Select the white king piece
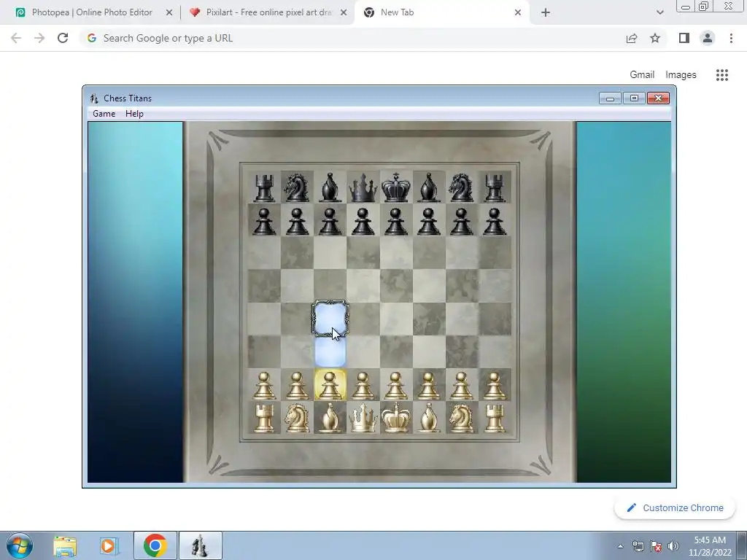This screenshot has width=747, height=560. (396, 418)
